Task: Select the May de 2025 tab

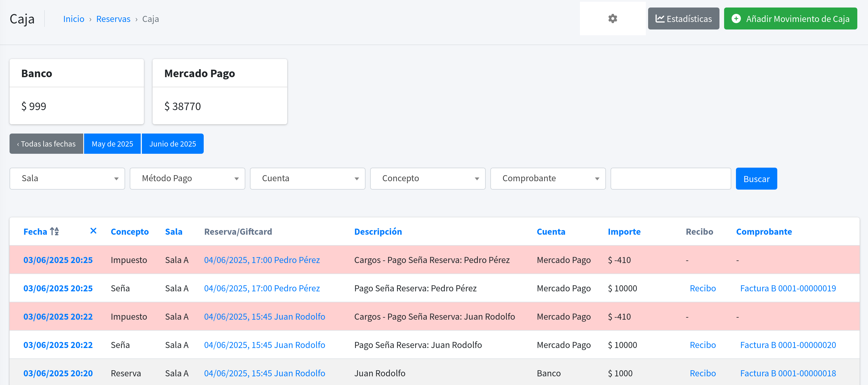Action: [112, 144]
